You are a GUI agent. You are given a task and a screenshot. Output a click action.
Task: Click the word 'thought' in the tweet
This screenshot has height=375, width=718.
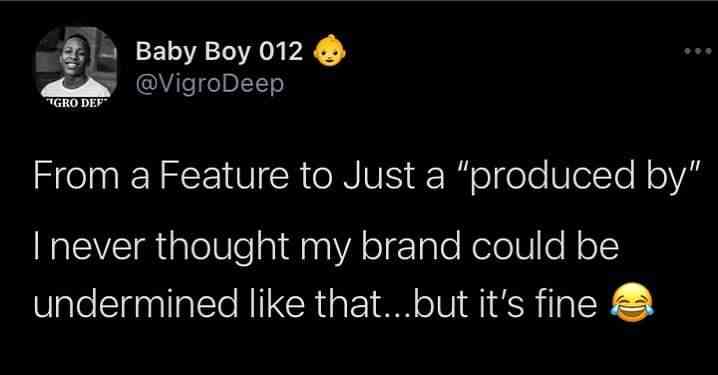[222, 248]
